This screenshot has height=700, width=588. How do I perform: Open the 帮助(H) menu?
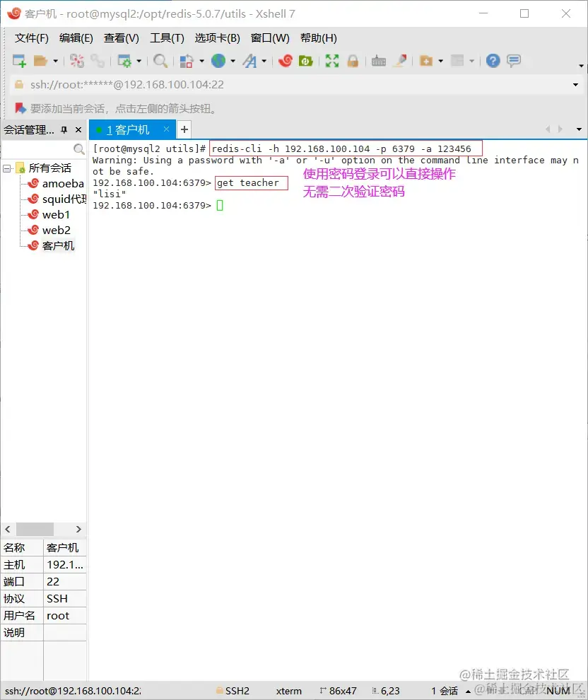click(x=318, y=38)
